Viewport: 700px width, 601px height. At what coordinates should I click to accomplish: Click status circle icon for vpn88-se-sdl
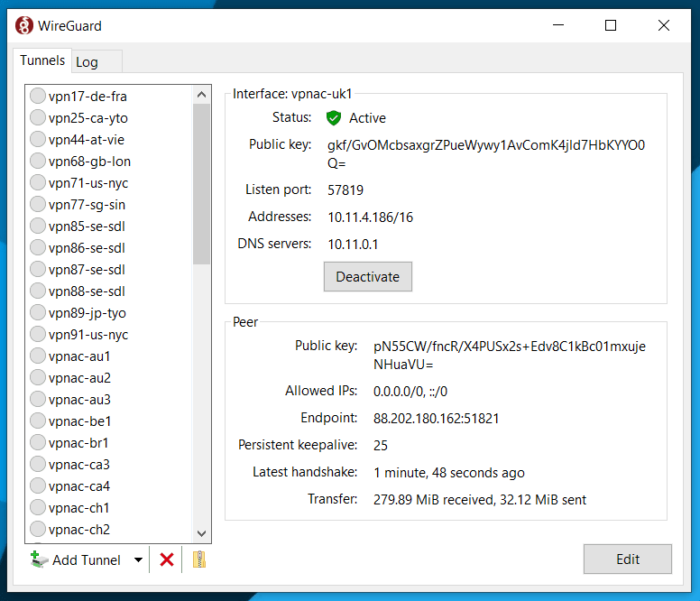(38, 291)
